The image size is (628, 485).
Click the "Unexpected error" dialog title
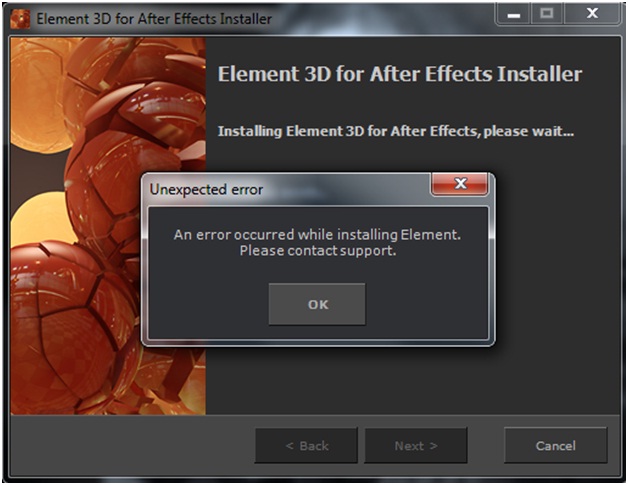206,188
